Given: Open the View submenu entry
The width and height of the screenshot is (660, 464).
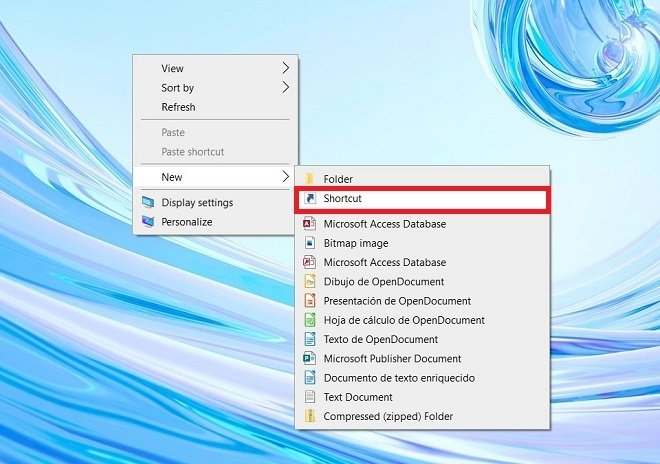Looking at the screenshot, I should [x=215, y=68].
